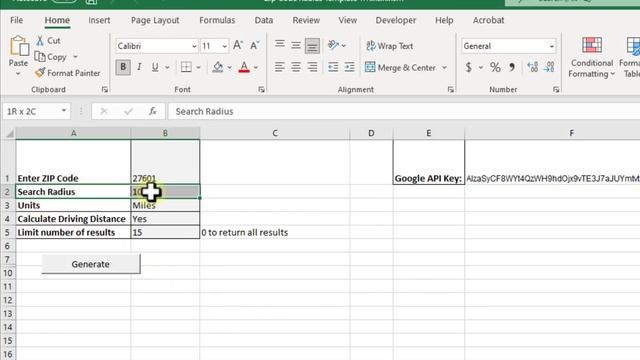Click the Increase Decimal icon
The width and height of the screenshot is (640, 360).
pos(533,67)
